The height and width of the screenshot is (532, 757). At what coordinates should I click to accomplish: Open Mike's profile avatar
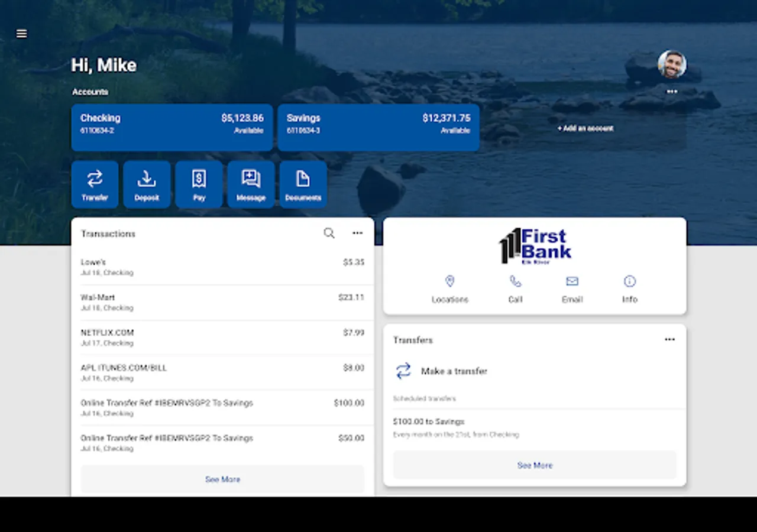(x=672, y=64)
